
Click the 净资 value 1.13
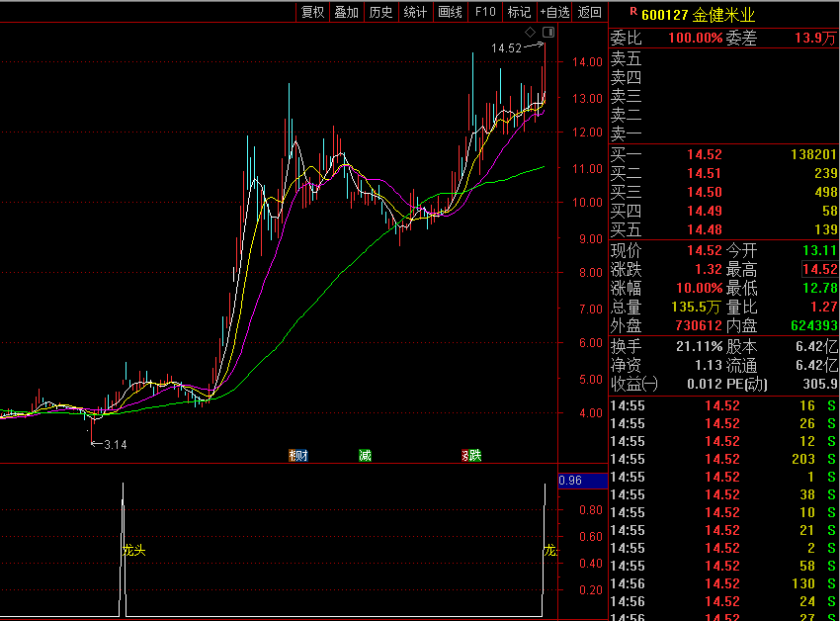[709, 365]
